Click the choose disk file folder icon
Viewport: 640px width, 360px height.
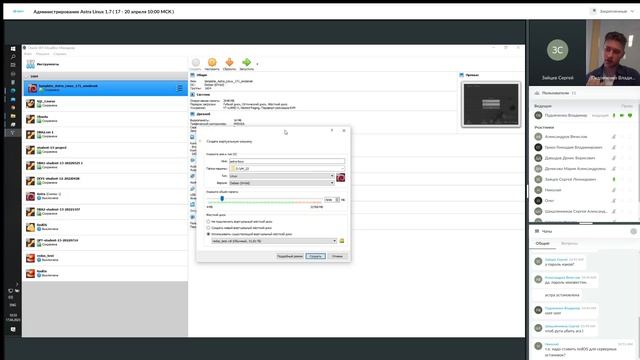(x=342, y=241)
